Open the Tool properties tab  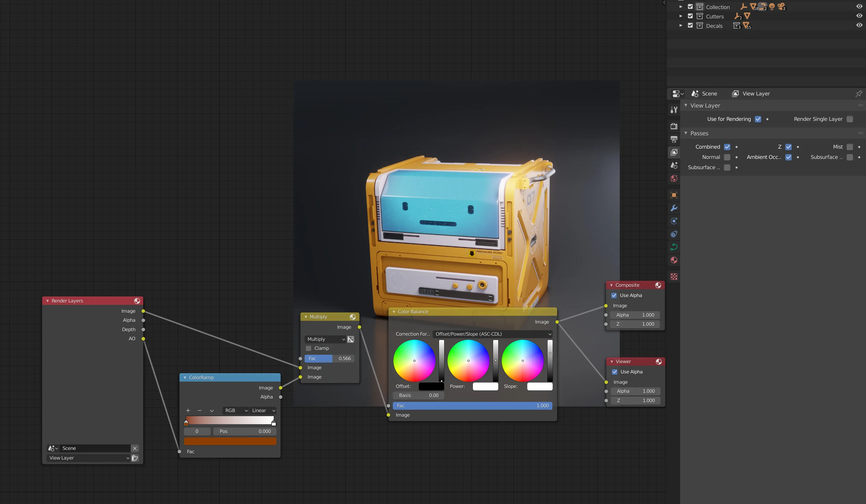(674, 110)
